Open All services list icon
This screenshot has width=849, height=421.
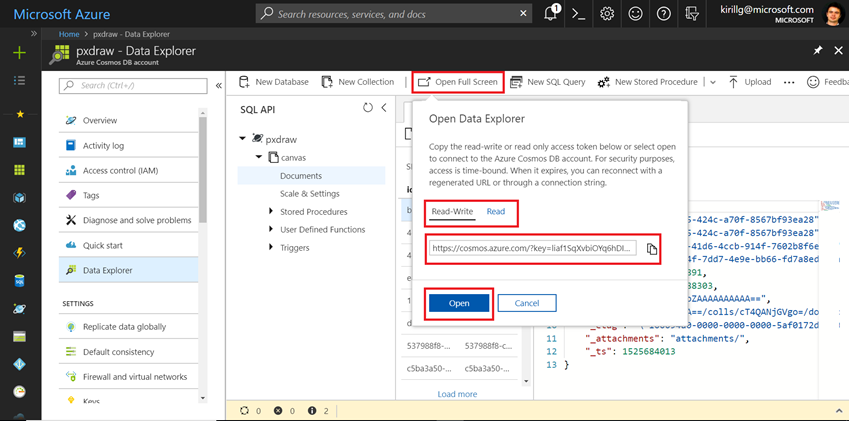pos(19,81)
